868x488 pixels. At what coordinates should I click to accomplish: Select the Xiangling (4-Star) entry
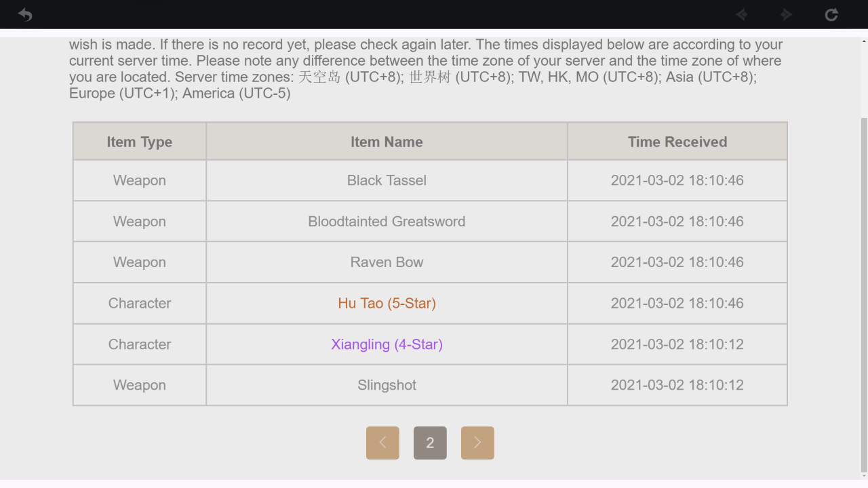point(387,344)
